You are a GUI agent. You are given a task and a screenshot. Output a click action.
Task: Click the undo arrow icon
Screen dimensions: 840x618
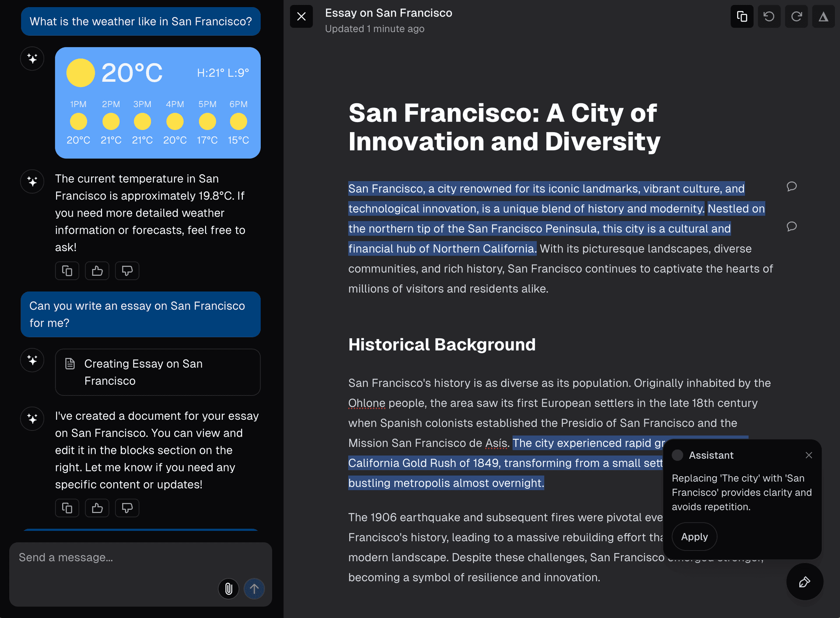tap(769, 17)
